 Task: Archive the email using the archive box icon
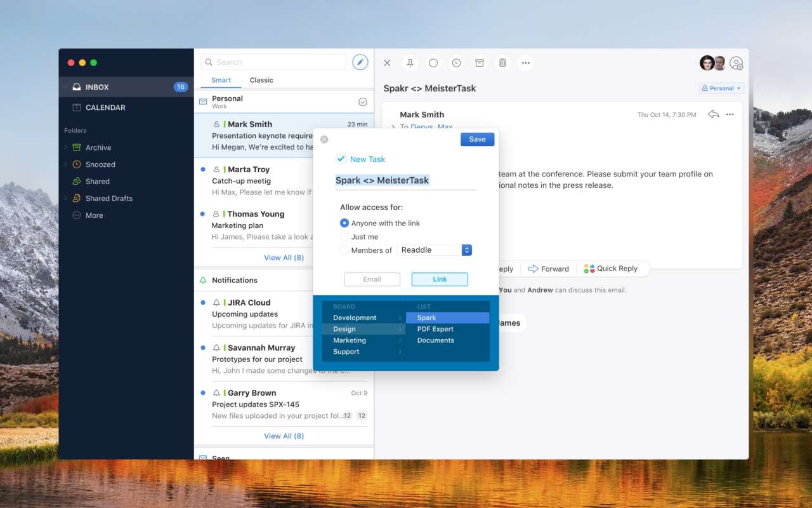point(480,63)
